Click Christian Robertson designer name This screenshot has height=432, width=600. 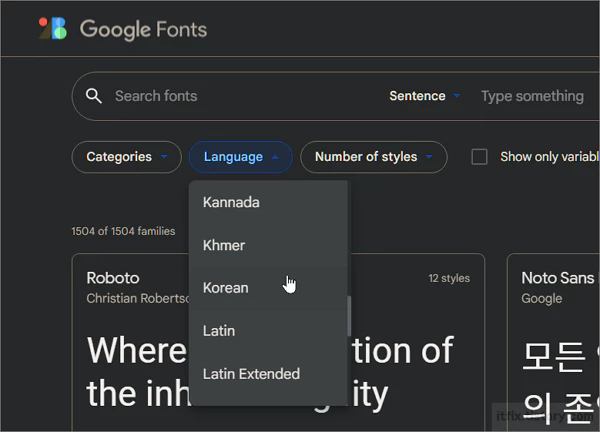click(x=138, y=298)
